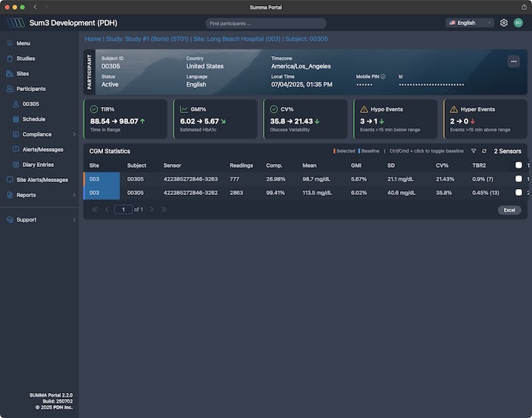The image size is (532, 418).
Task: Toggle the select-all checkbox in table header
Action: tap(518, 165)
